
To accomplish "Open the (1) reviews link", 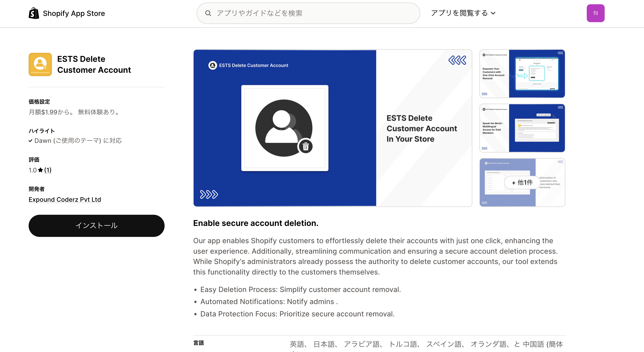I will [48, 170].
